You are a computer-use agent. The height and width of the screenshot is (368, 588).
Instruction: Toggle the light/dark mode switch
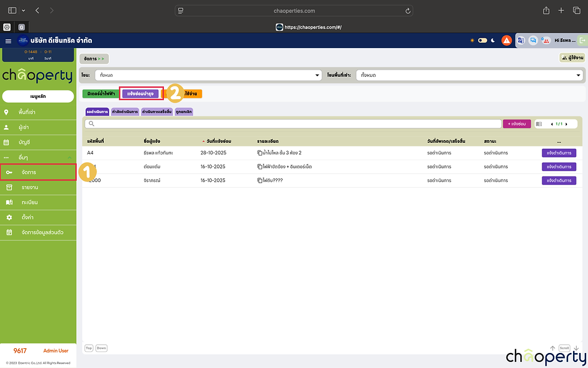[x=482, y=40]
